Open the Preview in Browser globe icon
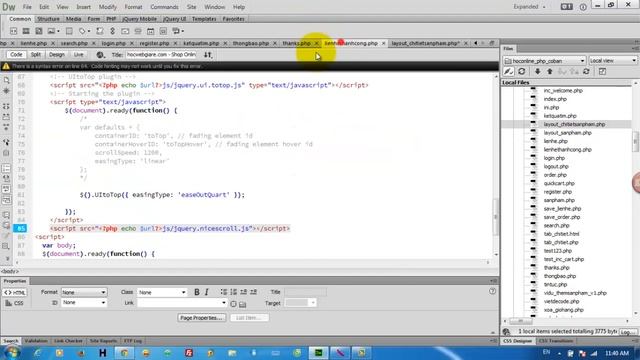The height and width of the screenshot is (360, 640). (100, 55)
